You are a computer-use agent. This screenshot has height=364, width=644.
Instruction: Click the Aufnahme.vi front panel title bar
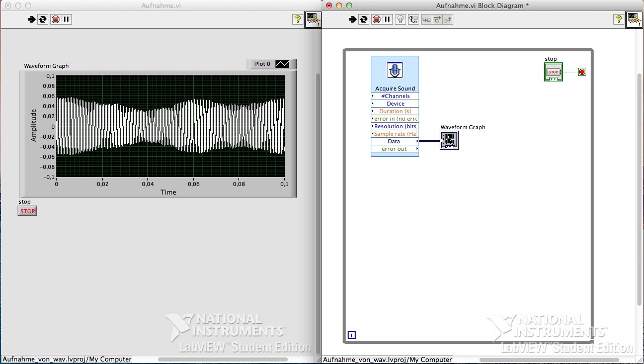[160, 6]
